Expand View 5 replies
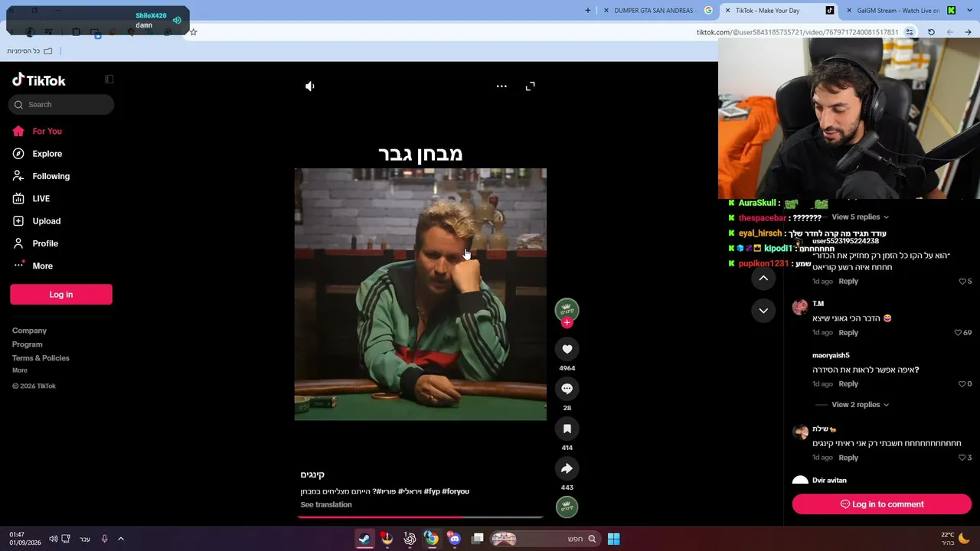Screen dimensions: 980x551 (x=860, y=217)
